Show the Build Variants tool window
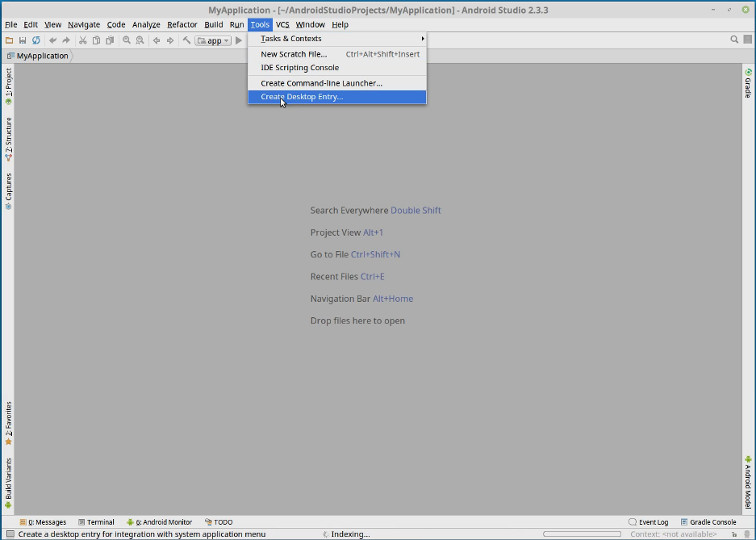The image size is (756, 540). (8, 483)
